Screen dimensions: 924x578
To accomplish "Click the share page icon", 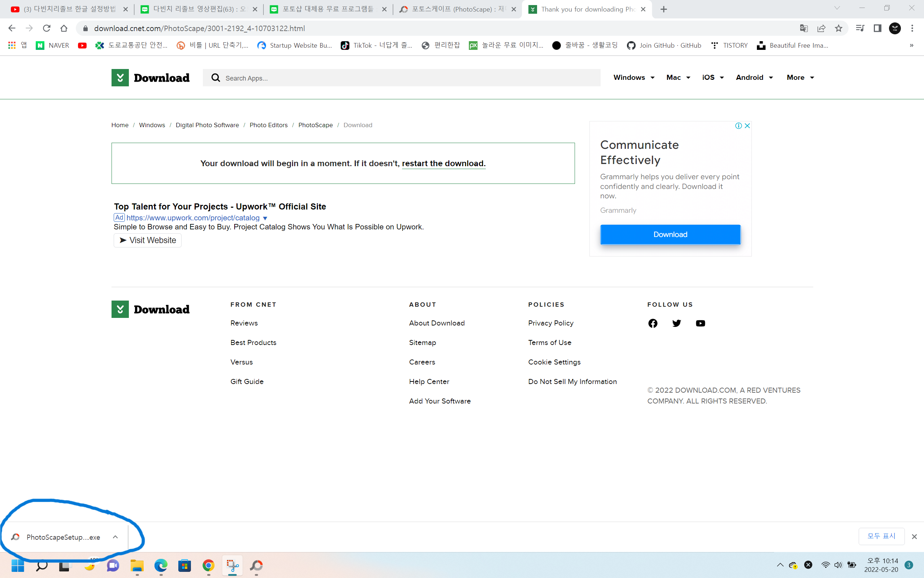I will tap(821, 28).
